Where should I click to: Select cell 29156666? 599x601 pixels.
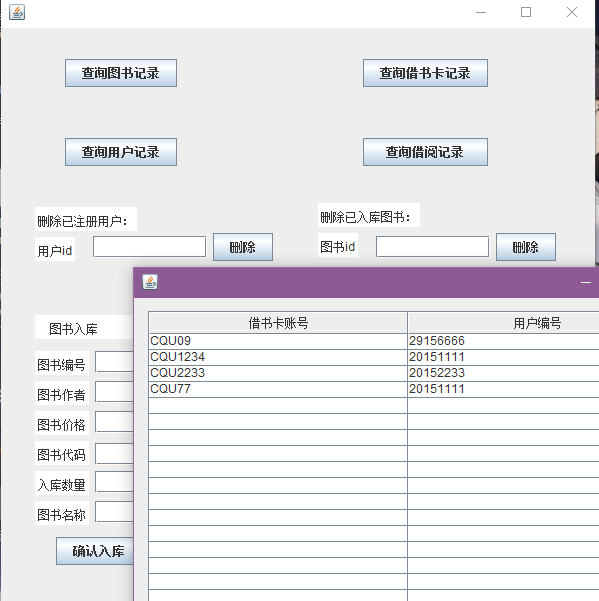[504, 341]
